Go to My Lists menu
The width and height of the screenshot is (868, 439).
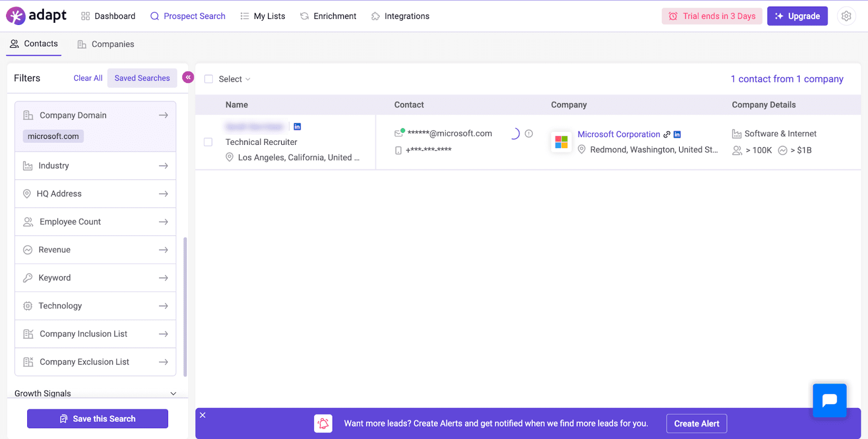tap(263, 16)
